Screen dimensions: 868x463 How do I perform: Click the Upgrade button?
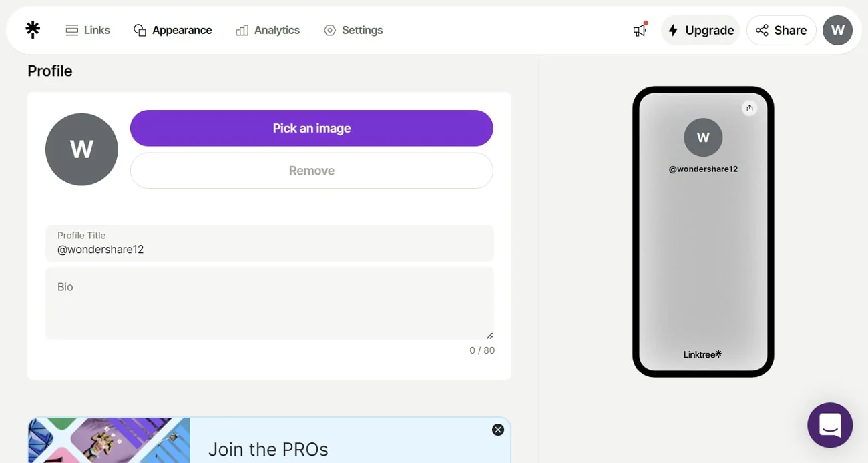tap(700, 30)
